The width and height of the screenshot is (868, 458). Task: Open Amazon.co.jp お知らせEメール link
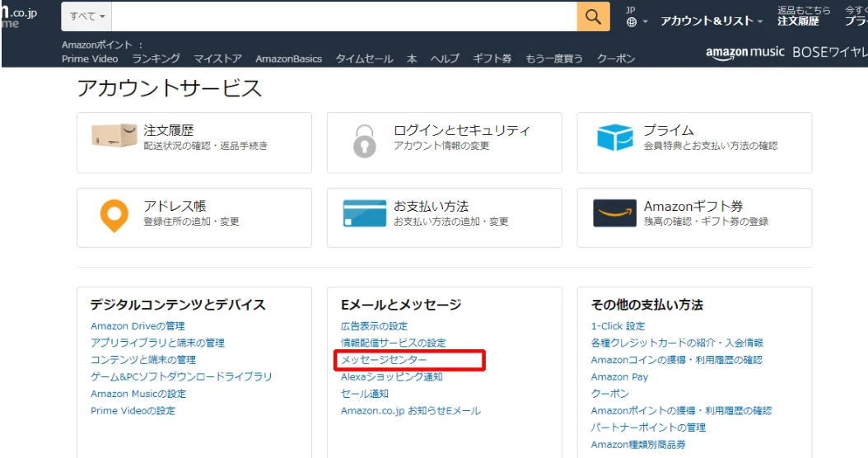[x=411, y=411]
